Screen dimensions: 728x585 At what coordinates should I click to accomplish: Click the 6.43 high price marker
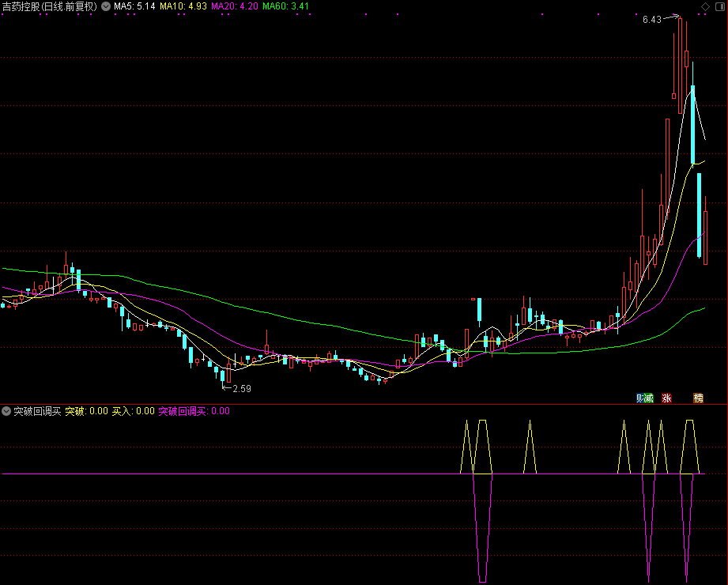coord(651,20)
